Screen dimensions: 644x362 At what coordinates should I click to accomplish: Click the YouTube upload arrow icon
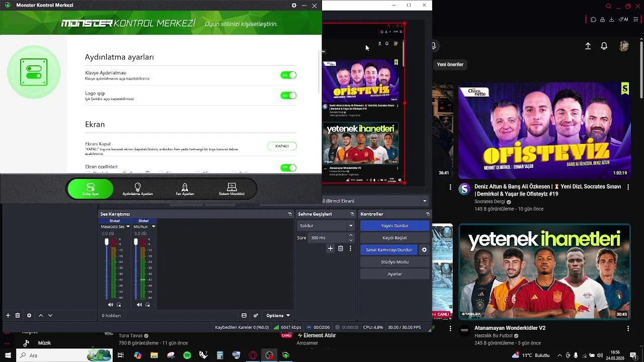pos(588,46)
